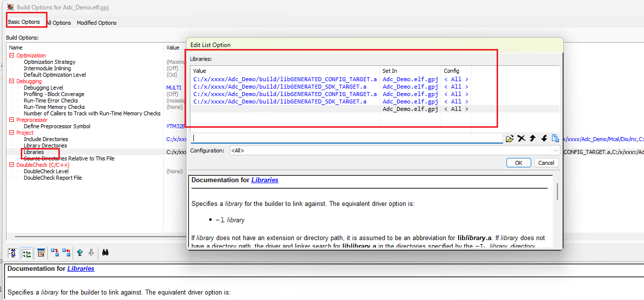Select Profiling - Block Coverage option
This screenshot has width=644, height=300.
click(54, 94)
